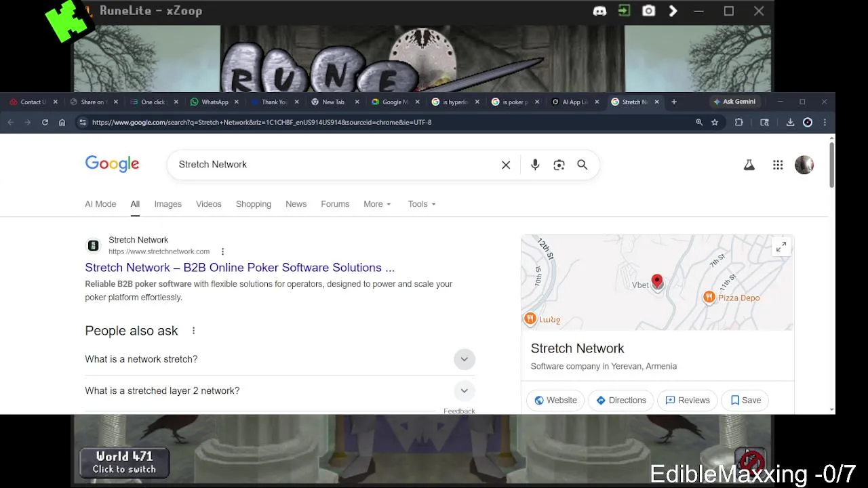Screen dimensions: 868x488
Task: Click the Ask Gemini button
Action: tap(734, 102)
